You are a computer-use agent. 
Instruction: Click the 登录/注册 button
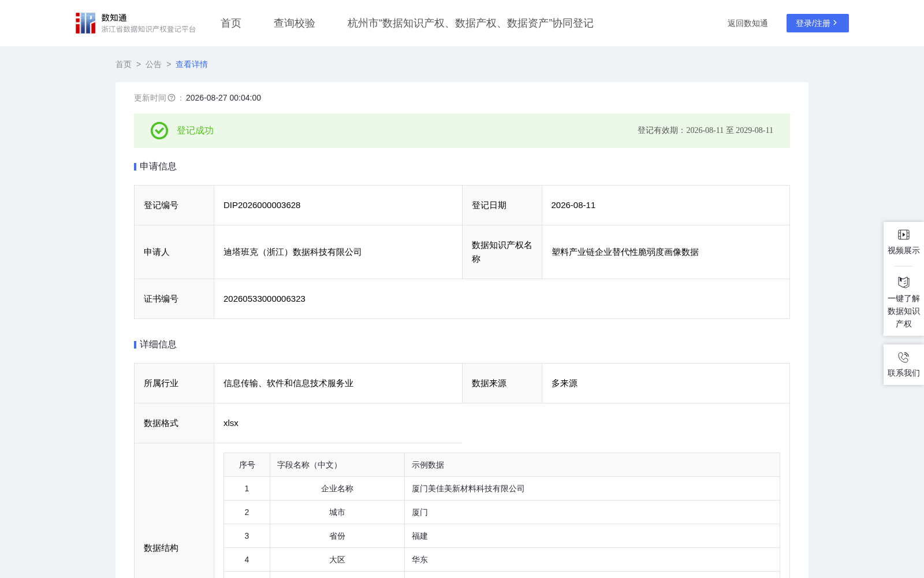[817, 23]
